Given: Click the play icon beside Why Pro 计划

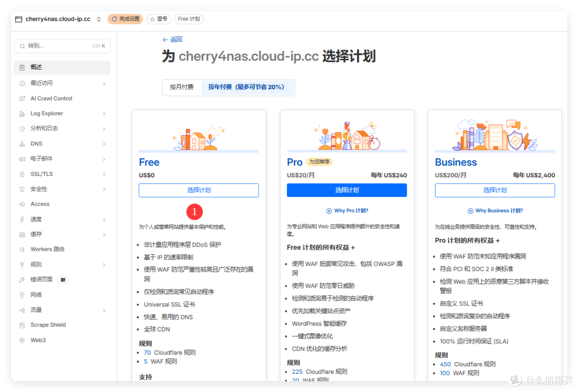Looking at the screenshot, I should coord(329,211).
